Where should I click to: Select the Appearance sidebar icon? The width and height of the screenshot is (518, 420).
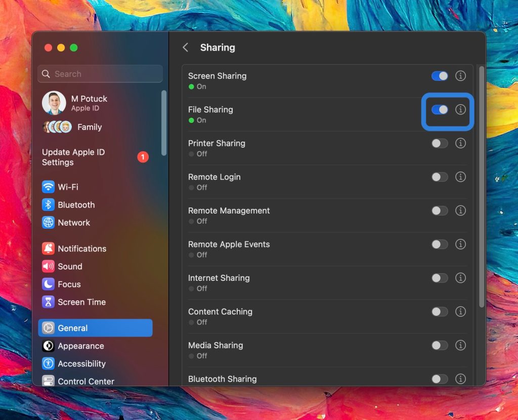(49, 346)
